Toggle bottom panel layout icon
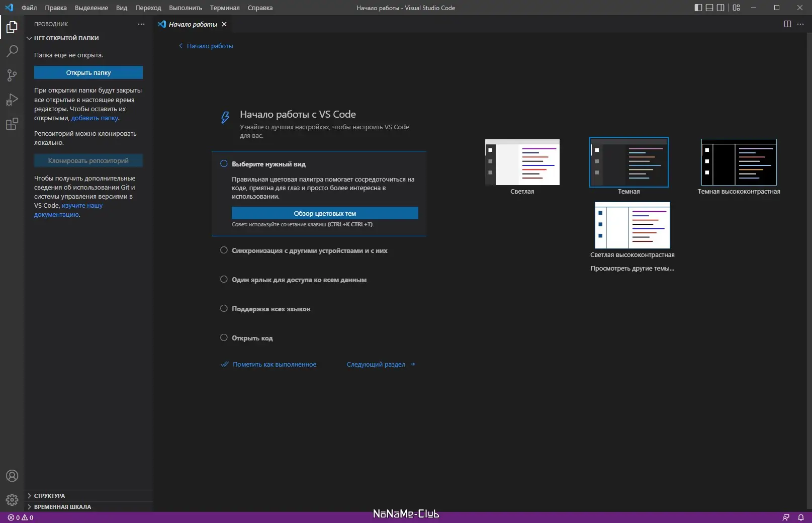Image resolution: width=812 pixels, height=523 pixels. [x=709, y=8]
